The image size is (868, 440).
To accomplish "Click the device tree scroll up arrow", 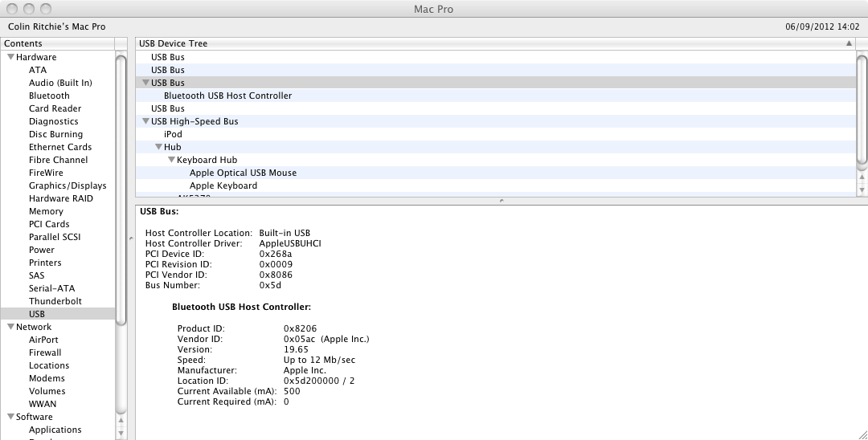I will pos(862,177).
